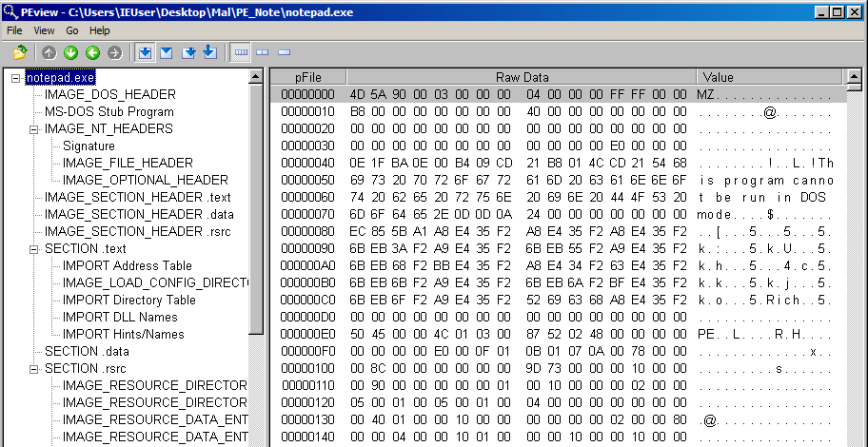
Task: Click the Raw Data column header
Action: 522,77
